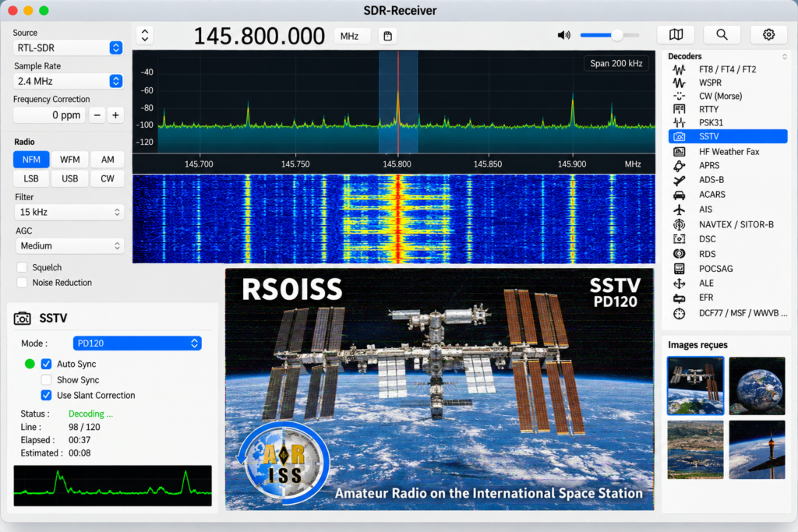Select the PSK31 decoder label
798x532 pixels.
click(x=711, y=122)
